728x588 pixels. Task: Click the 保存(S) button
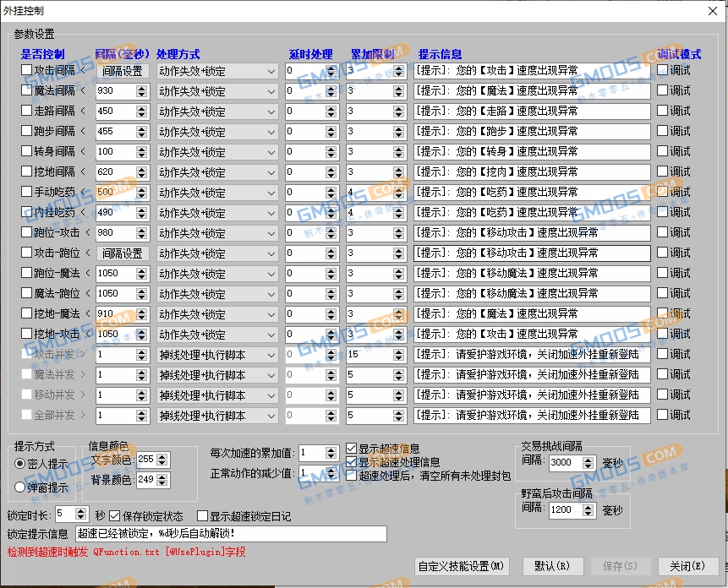(x=620, y=566)
